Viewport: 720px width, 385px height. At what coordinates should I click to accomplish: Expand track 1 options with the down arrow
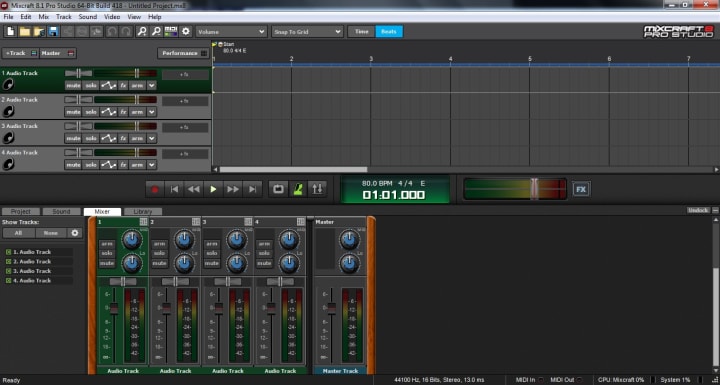coord(152,85)
